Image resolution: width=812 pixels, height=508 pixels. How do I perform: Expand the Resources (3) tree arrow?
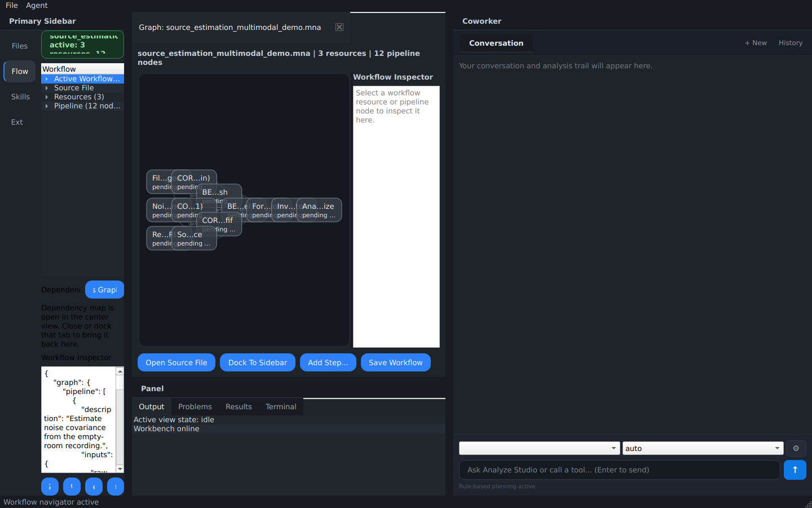pyautogui.click(x=47, y=97)
